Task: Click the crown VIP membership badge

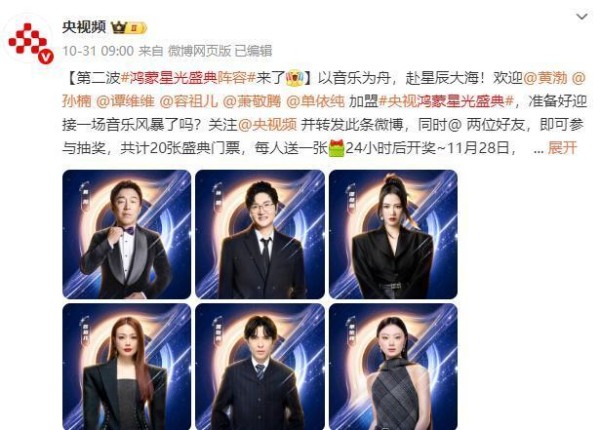Action: 129,28
